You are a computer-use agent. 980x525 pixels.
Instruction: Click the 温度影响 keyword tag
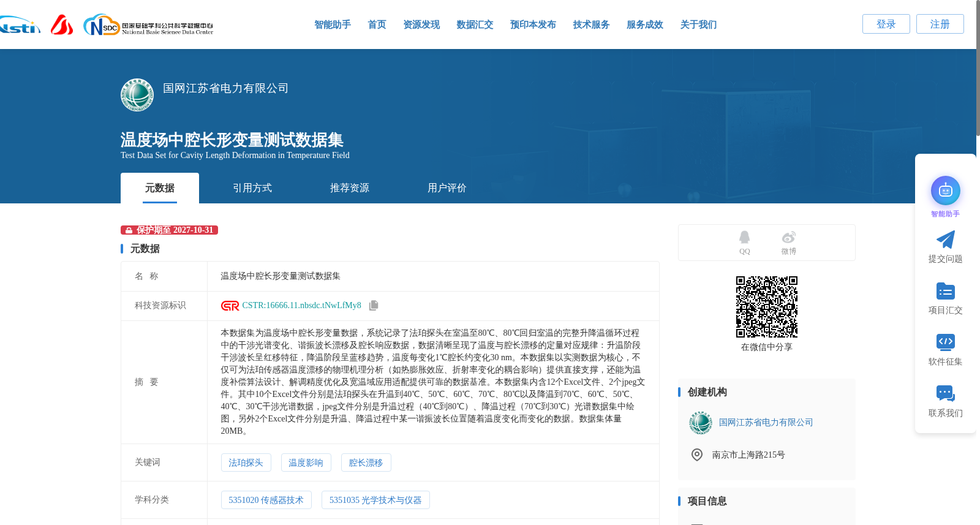(306, 463)
